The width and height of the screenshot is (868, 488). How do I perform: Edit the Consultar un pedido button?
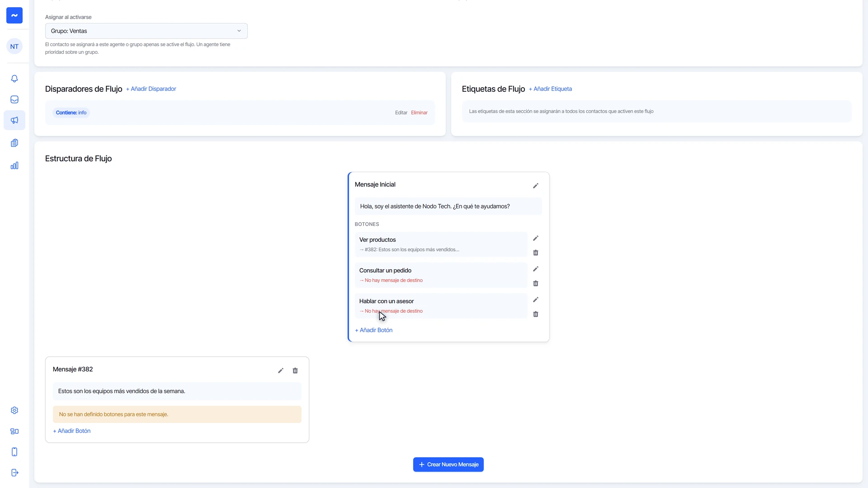536,269
